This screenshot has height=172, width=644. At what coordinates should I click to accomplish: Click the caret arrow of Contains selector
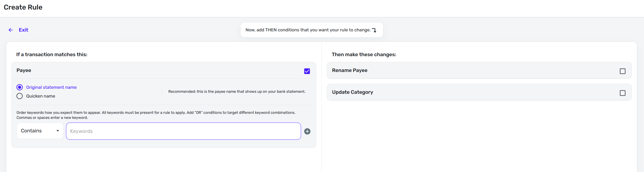click(58, 131)
